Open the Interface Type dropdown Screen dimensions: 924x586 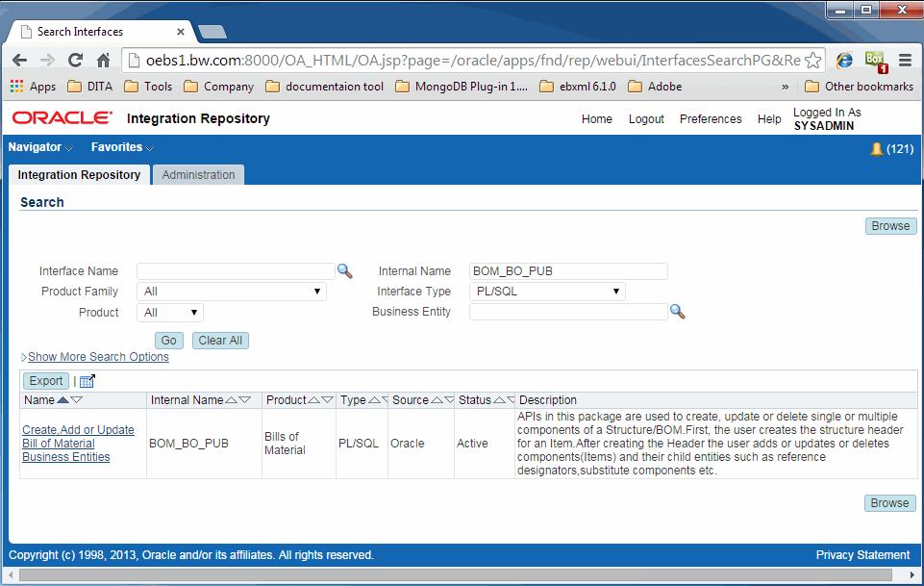547,292
